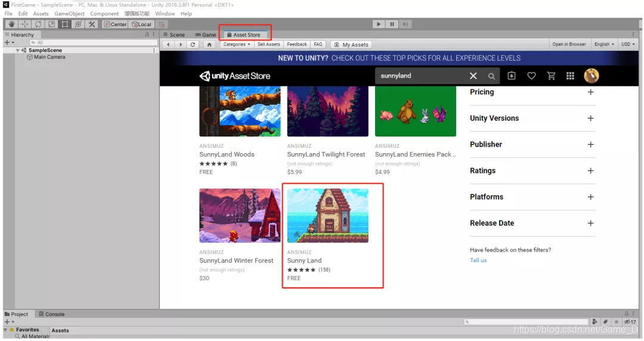The width and height of the screenshot is (644, 341).
Task: Refresh the Asset Store page
Action: 193,44
